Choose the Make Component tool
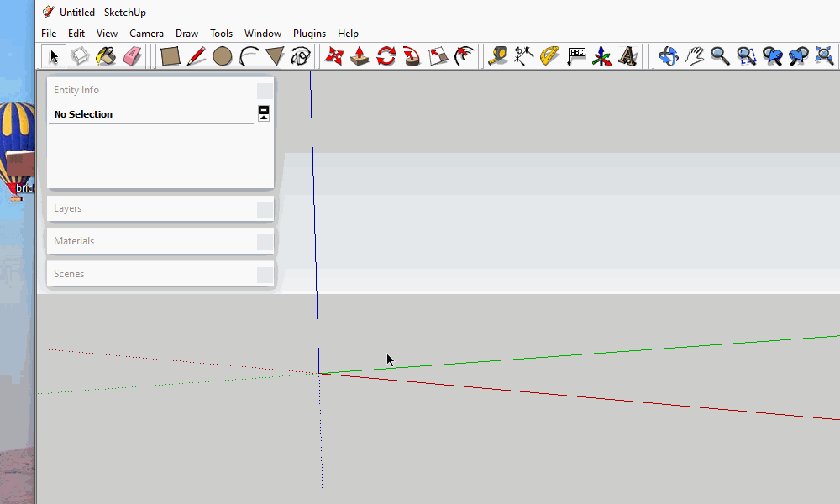Screen dimensions: 840x504 80,56
